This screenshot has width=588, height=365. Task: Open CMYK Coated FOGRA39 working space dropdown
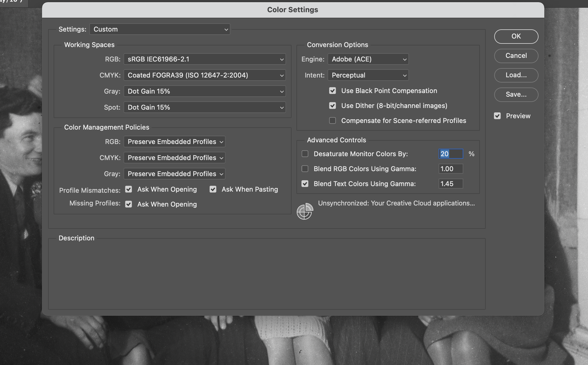[204, 75]
